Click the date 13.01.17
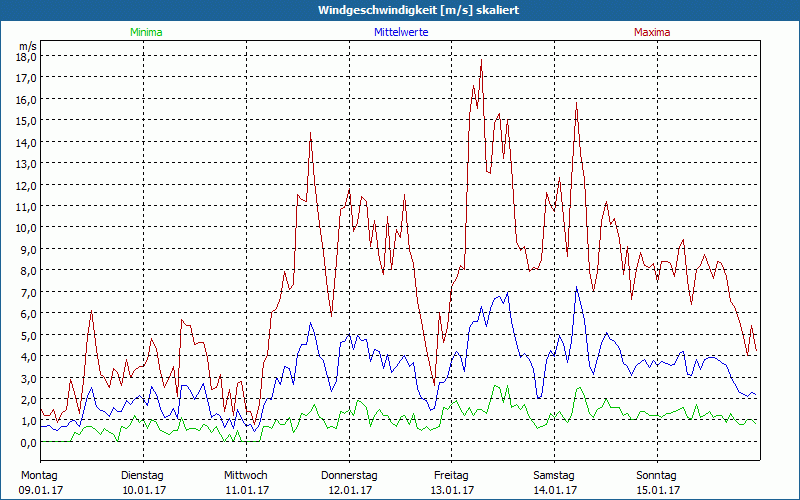 tap(453, 490)
